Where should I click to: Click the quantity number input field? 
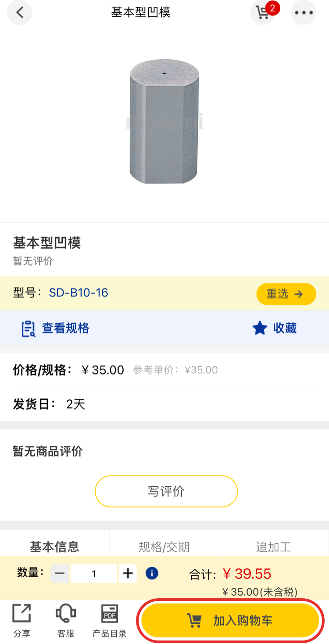point(94,573)
